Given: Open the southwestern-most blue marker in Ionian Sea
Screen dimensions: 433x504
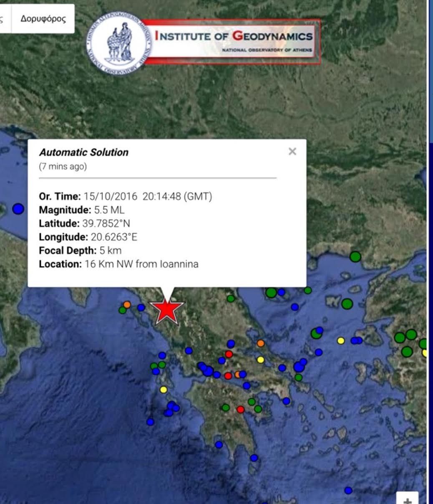Looking at the screenshot, I should (x=150, y=422).
